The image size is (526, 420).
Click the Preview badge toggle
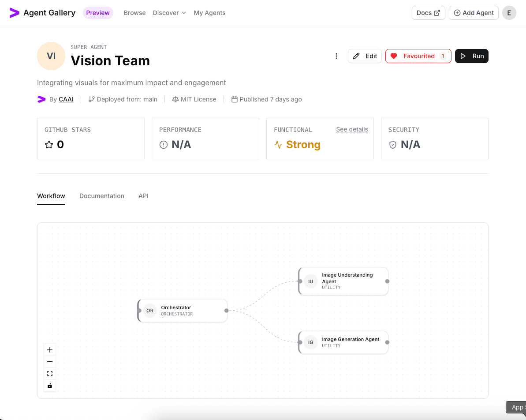(98, 13)
